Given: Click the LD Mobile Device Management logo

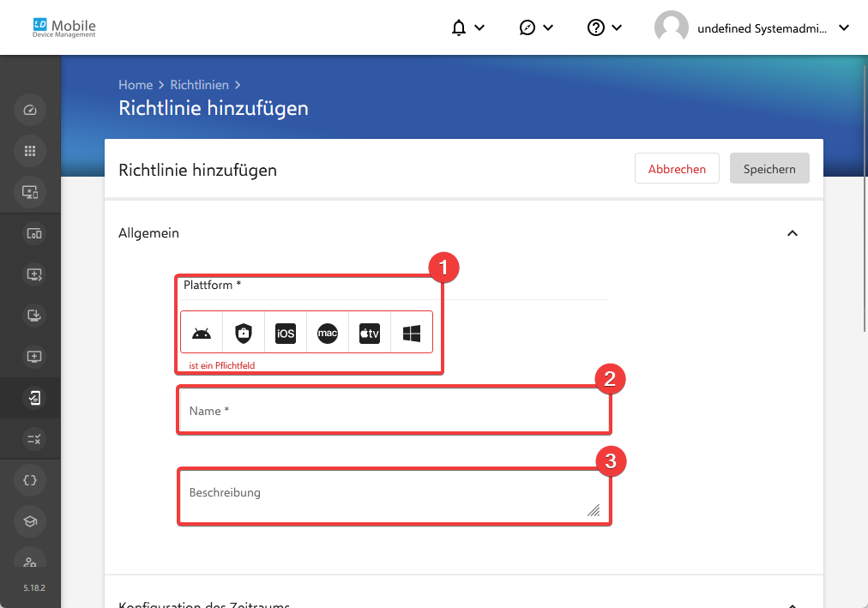Looking at the screenshot, I should 64,27.
